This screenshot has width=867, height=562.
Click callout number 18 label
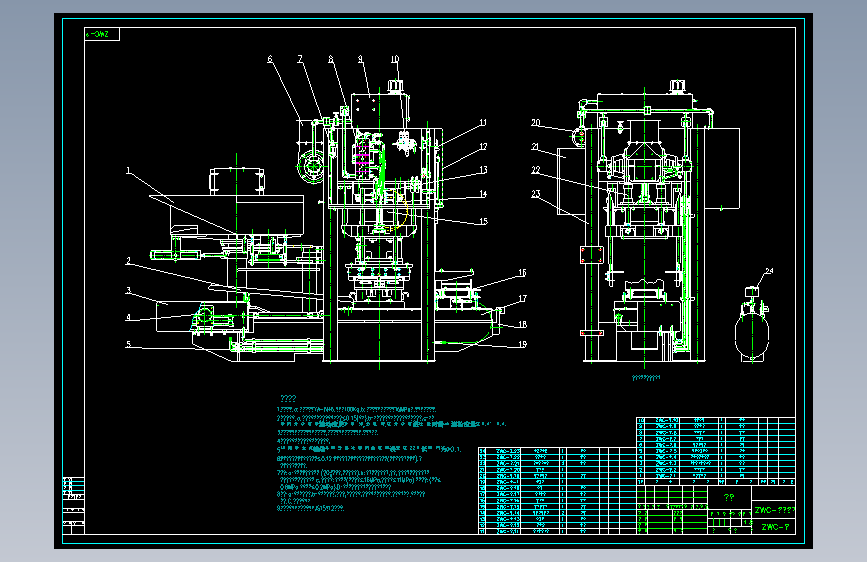coord(522,325)
